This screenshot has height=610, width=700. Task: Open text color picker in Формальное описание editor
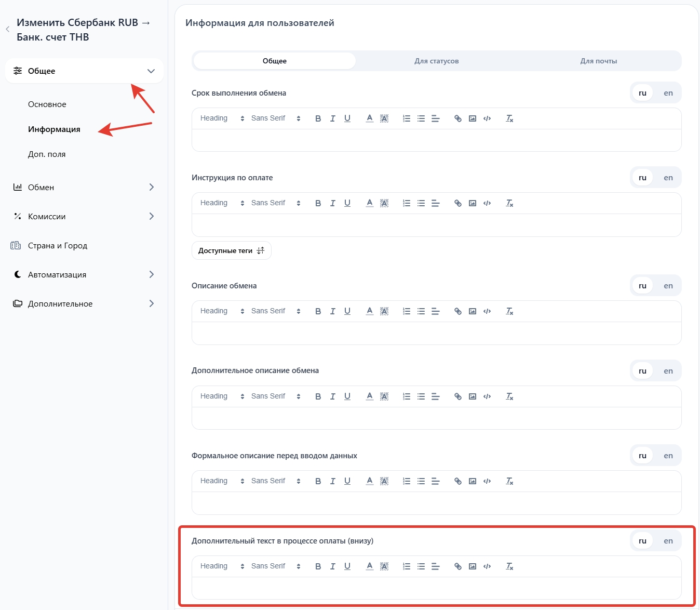tap(369, 481)
